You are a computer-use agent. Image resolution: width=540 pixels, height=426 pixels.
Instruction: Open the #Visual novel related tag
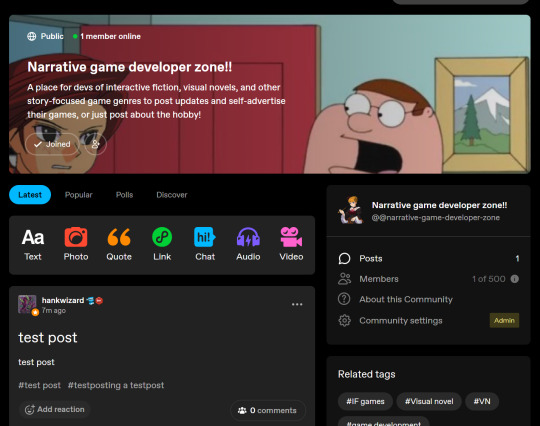[x=429, y=401]
